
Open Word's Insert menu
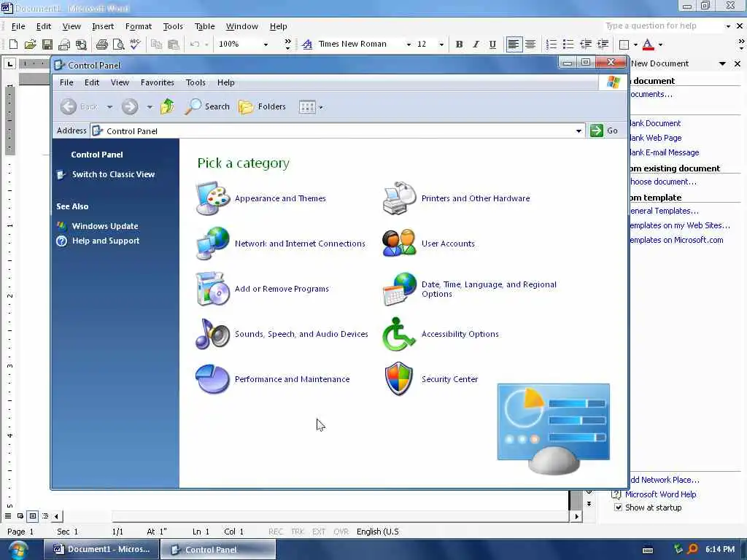coord(103,26)
